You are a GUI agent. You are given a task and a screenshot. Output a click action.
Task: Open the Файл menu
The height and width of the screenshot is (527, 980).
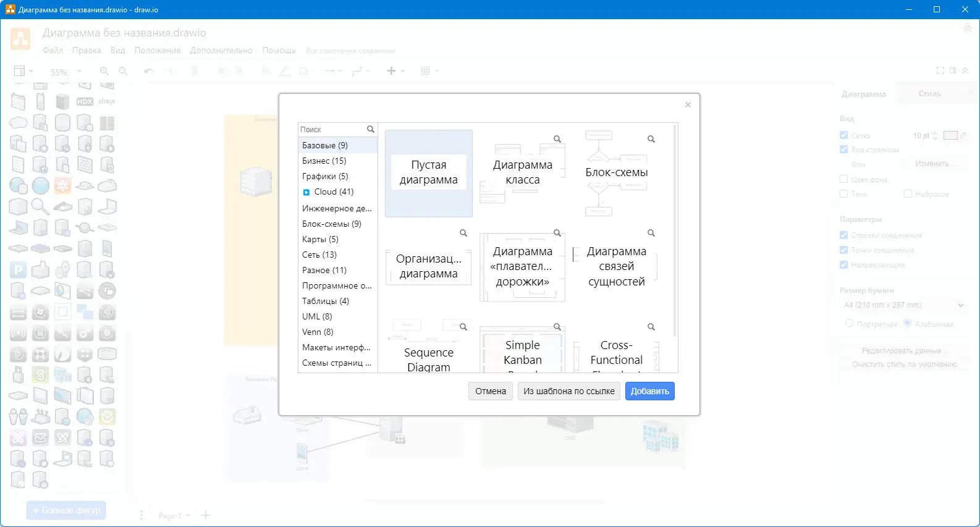point(53,51)
